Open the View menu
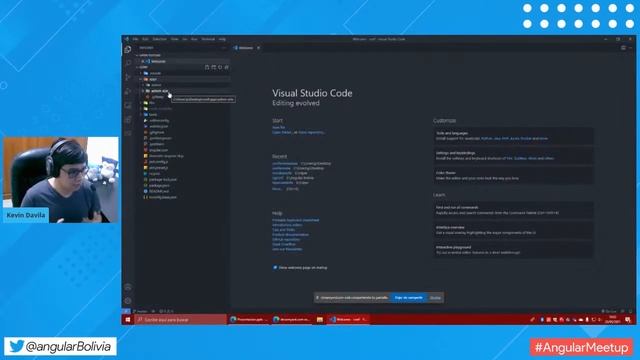Viewport: 640px width, 360px height. [x=175, y=39]
